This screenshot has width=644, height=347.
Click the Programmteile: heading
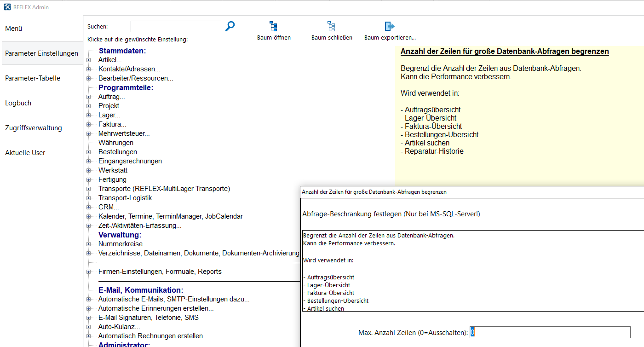click(126, 87)
